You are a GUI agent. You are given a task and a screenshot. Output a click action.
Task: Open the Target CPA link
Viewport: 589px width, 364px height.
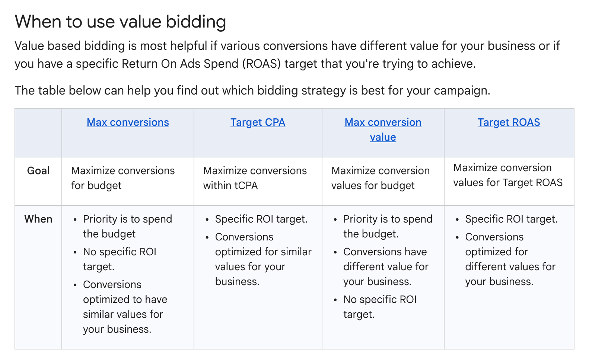click(258, 122)
